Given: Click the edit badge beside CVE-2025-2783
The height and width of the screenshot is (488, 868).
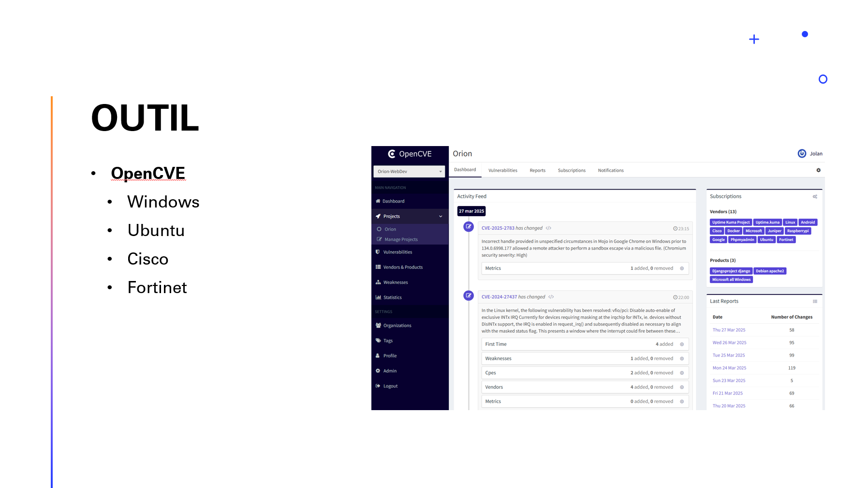Looking at the screenshot, I should 469,226.
